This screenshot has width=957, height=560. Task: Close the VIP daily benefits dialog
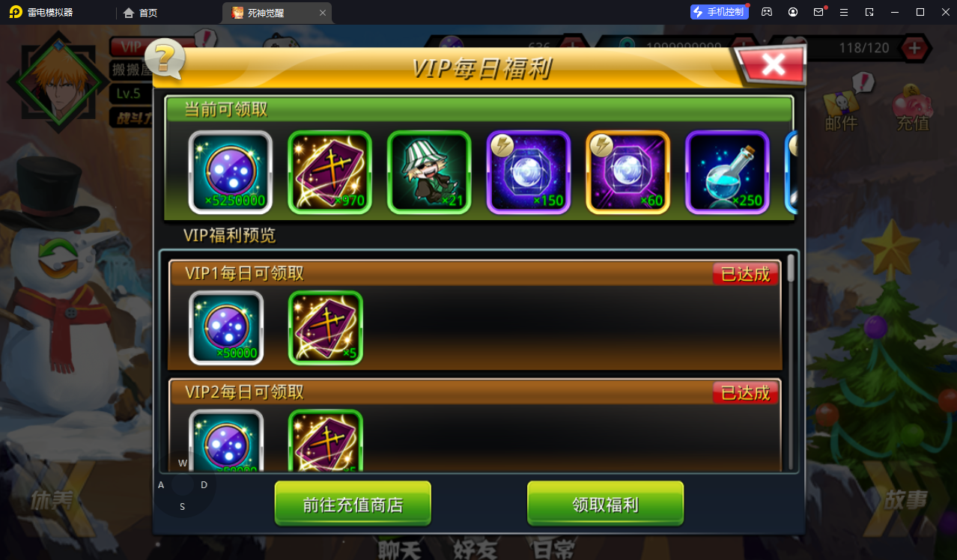(x=772, y=65)
